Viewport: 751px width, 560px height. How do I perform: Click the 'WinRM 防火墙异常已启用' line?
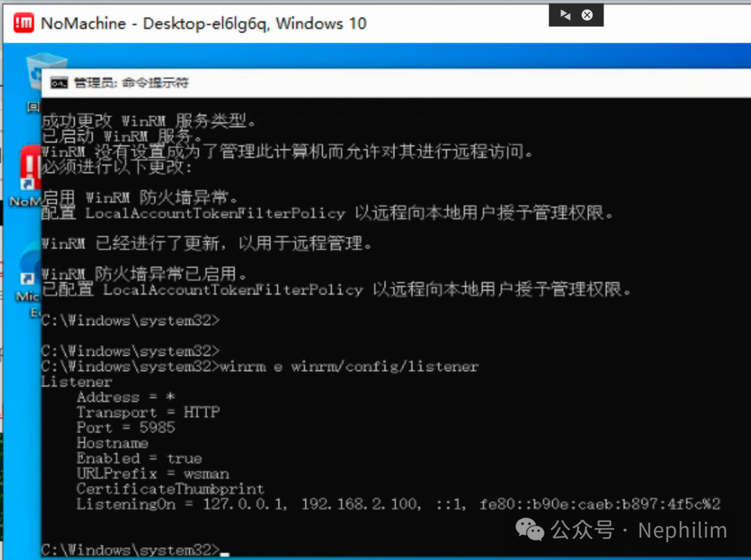click(x=144, y=274)
